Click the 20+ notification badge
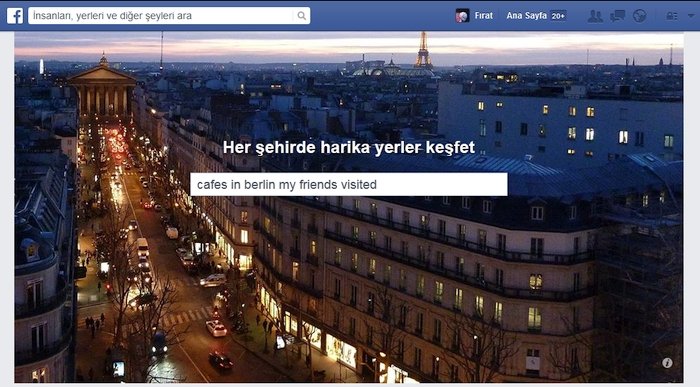Image resolution: width=700 pixels, height=387 pixels. [558, 16]
